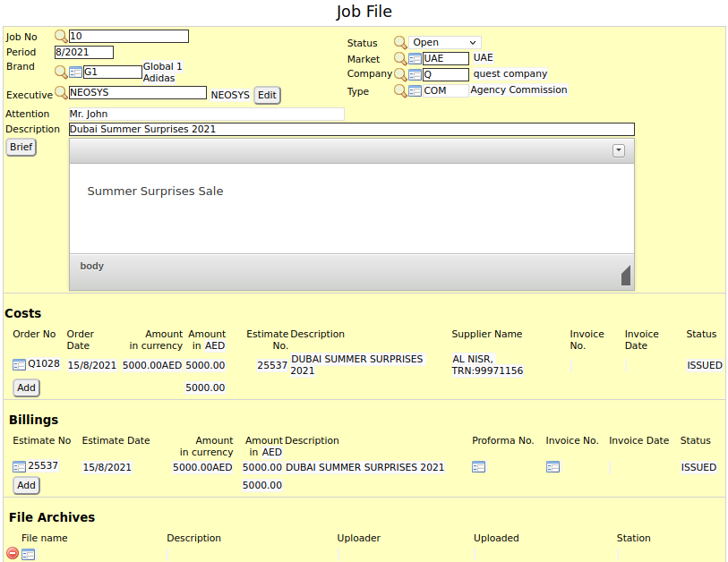Open the File Archives record icon

[x=29, y=554]
